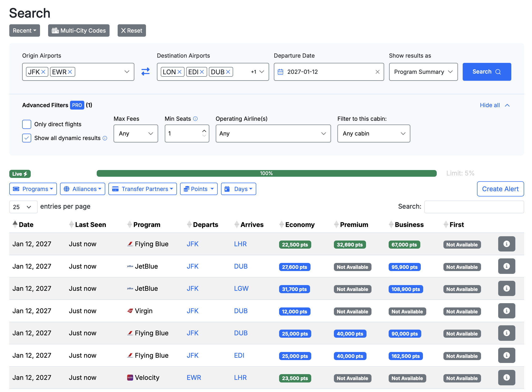Reset the search form
Screen dimensions: 532x392
(132, 30)
